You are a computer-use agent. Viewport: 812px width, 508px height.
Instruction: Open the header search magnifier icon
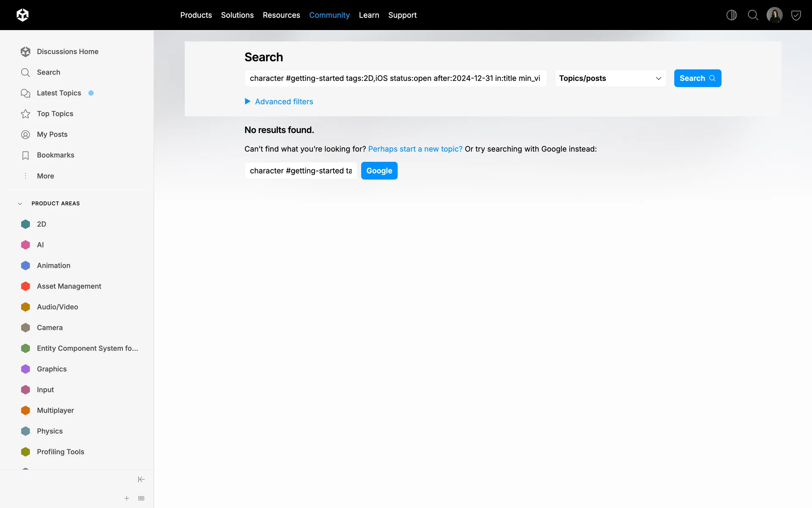pos(753,15)
